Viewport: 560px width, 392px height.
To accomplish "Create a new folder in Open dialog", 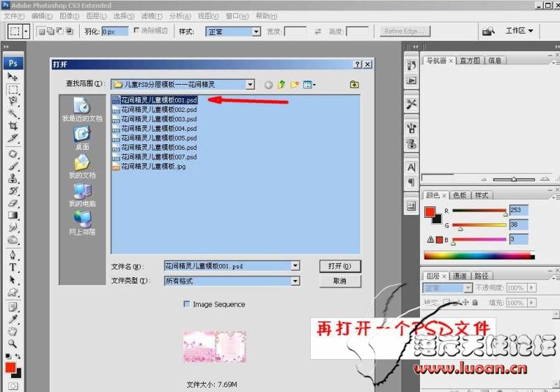I will pos(294,85).
